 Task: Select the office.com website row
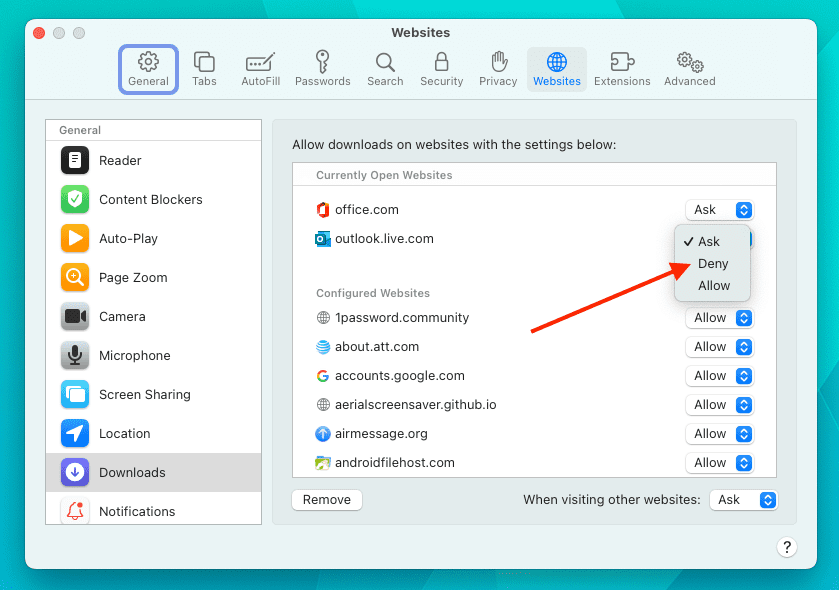pyautogui.click(x=534, y=210)
